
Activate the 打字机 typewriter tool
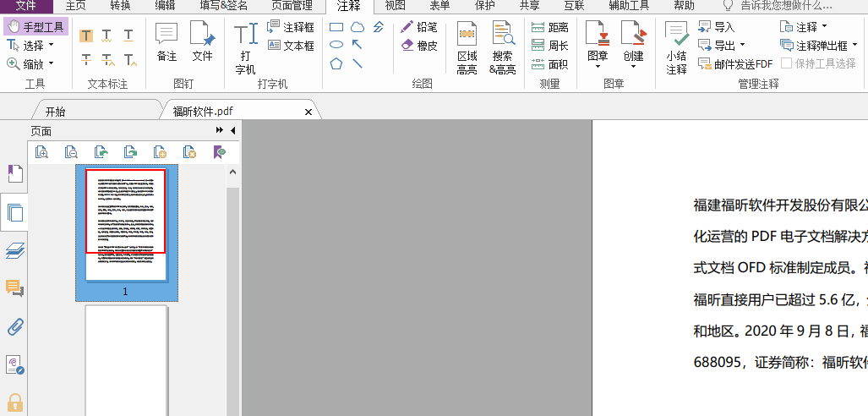pyautogui.click(x=245, y=49)
